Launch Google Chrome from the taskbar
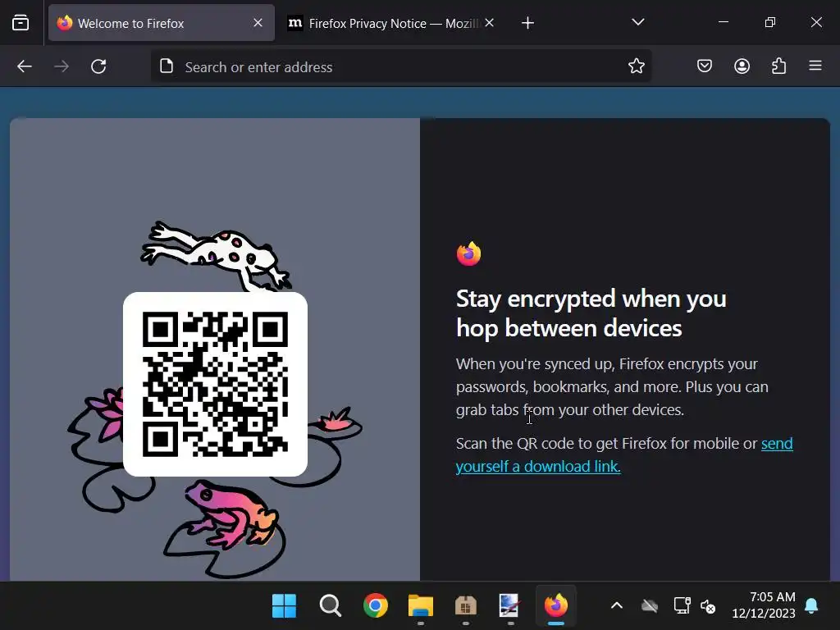This screenshot has width=840, height=630. point(376,606)
